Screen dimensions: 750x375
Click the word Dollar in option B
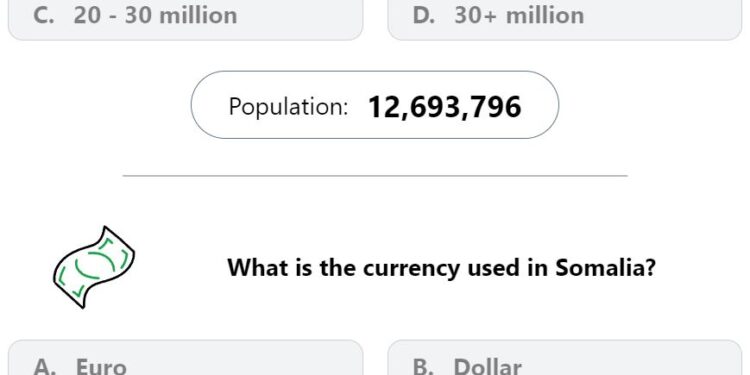tap(487, 367)
